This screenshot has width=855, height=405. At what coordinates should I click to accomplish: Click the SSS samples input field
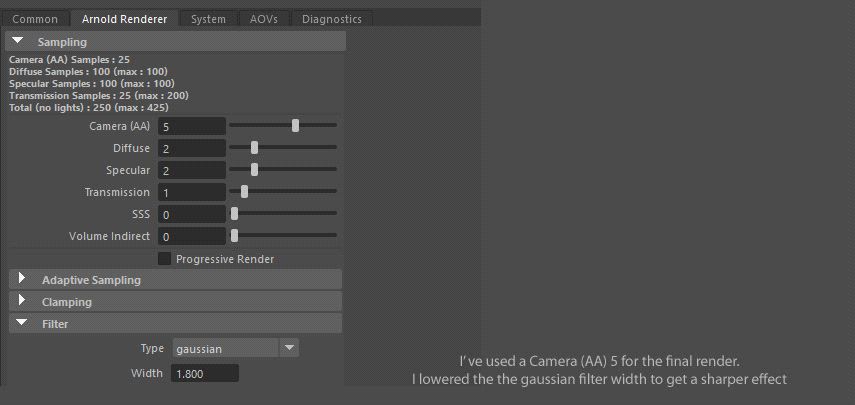pyautogui.click(x=191, y=214)
